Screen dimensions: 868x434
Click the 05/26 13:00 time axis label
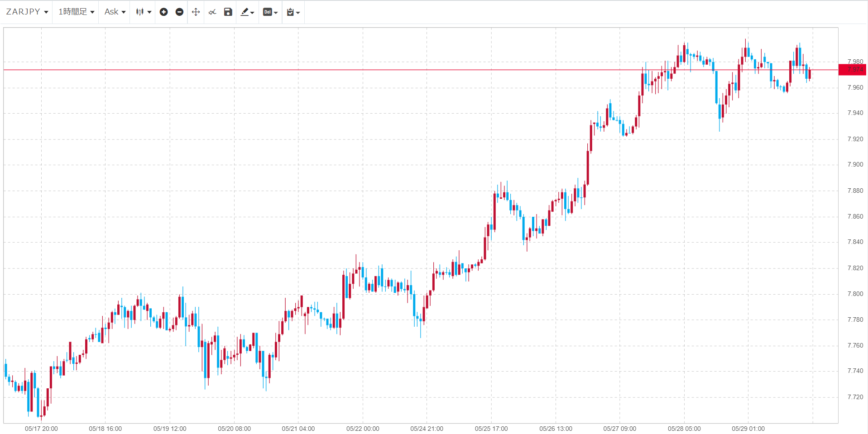click(x=556, y=429)
